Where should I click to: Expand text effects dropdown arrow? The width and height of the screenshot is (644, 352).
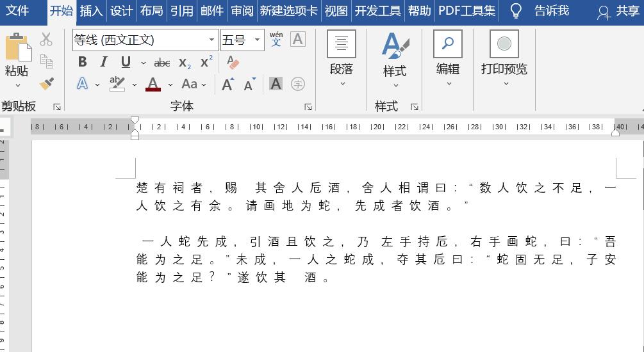97,85
